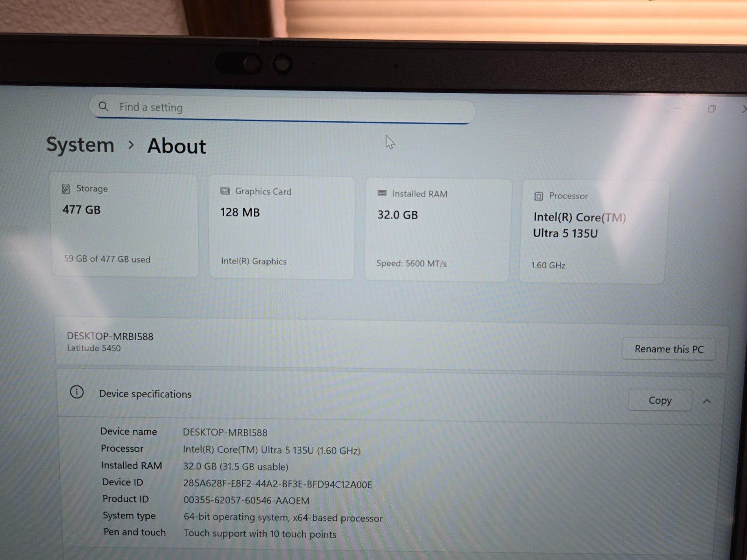Select the Device name value in specifications
The height and width of the screenshot is (560, 747).
click(x=225, y=433)
